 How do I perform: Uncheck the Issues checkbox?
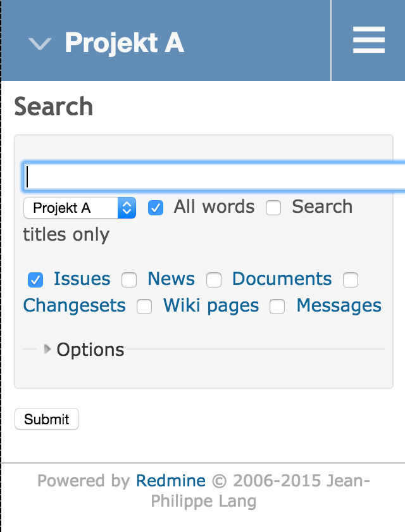[x=35, y=280]
